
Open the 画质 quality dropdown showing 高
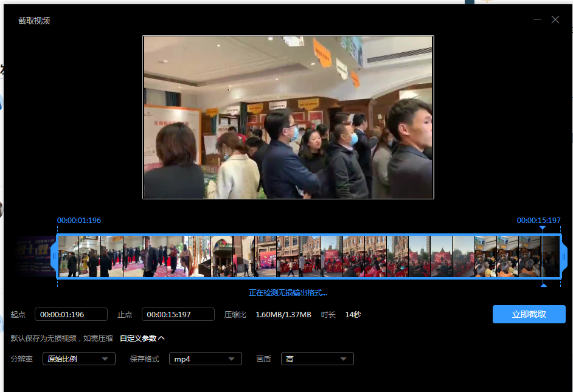(317, 359)
